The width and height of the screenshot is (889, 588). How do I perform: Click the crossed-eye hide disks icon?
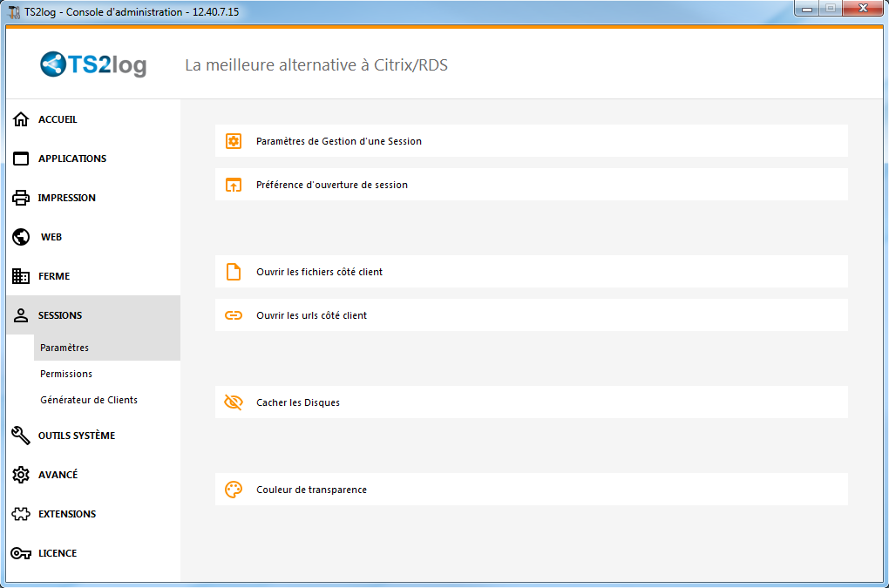pyautogui.click(x=234, y=402)
